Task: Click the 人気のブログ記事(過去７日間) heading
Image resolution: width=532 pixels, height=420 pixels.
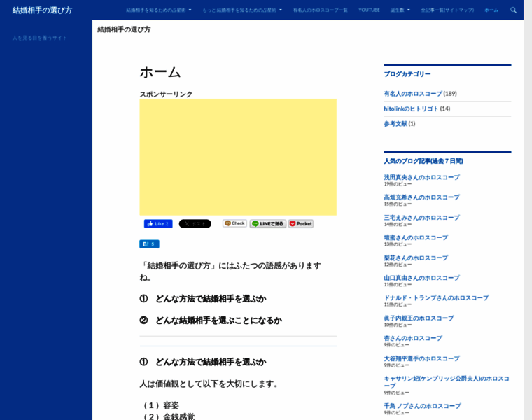Action: [x=423, y=161]
